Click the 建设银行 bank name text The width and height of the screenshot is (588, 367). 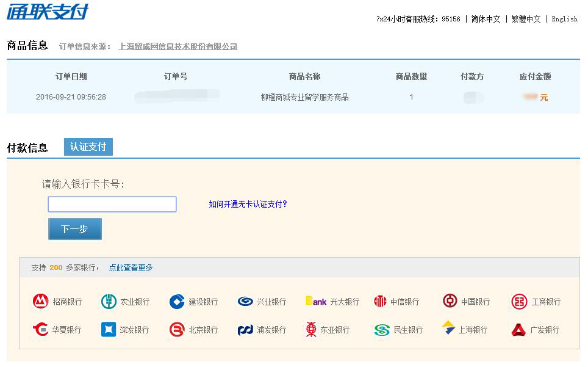(203, 302)
